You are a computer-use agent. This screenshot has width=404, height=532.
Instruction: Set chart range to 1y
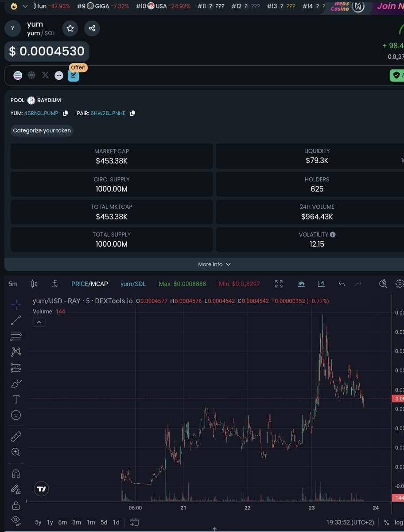coord(50,522)
